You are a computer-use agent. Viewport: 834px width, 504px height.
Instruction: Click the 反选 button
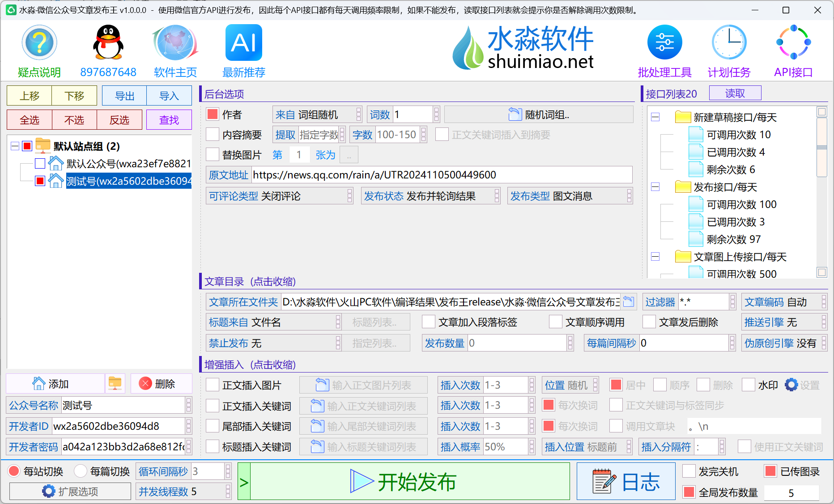coord(119,120)
